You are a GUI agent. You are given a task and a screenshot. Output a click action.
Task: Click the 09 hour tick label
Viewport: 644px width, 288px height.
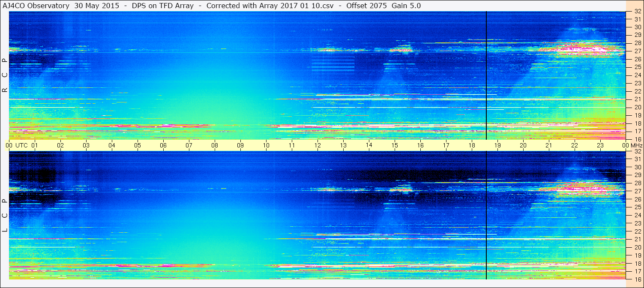click(x=240, y=145)
